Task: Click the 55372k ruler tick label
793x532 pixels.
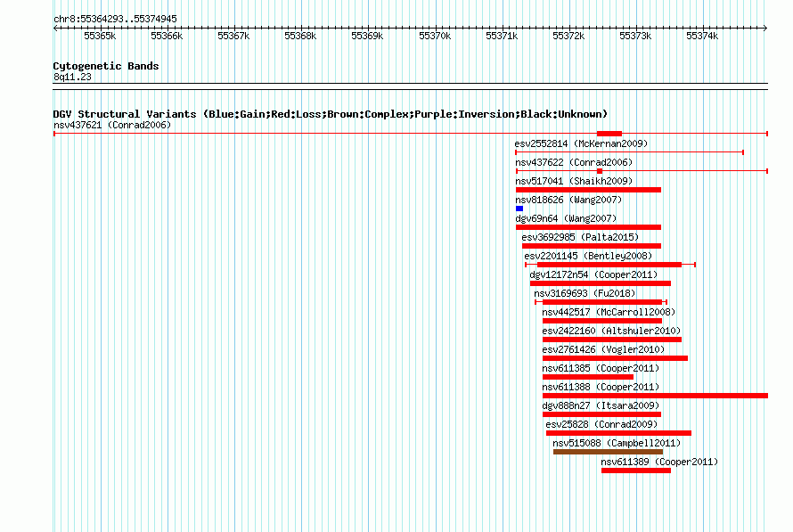Action: (x=568, y=36)
